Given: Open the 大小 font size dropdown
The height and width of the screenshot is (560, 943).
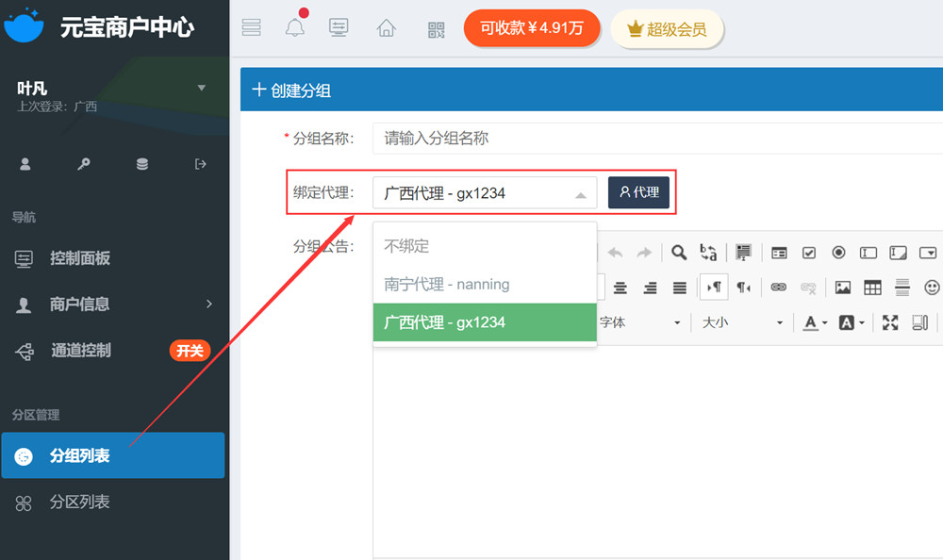Looking at the screenshot, I should point(741,322).
